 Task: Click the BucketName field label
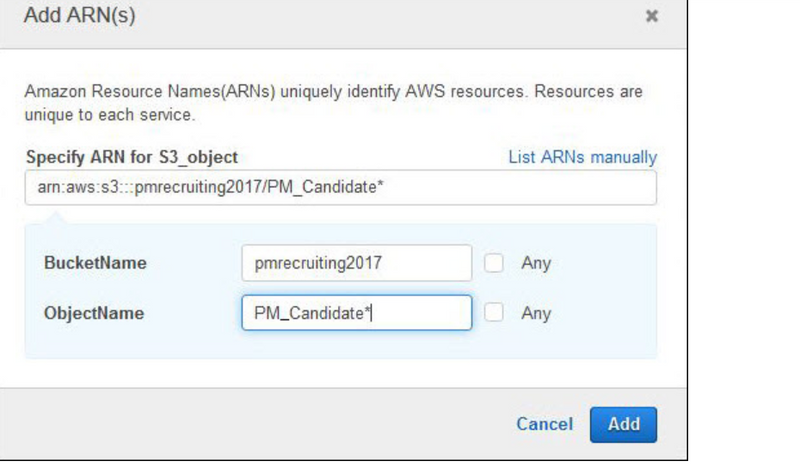coord(95,264)
